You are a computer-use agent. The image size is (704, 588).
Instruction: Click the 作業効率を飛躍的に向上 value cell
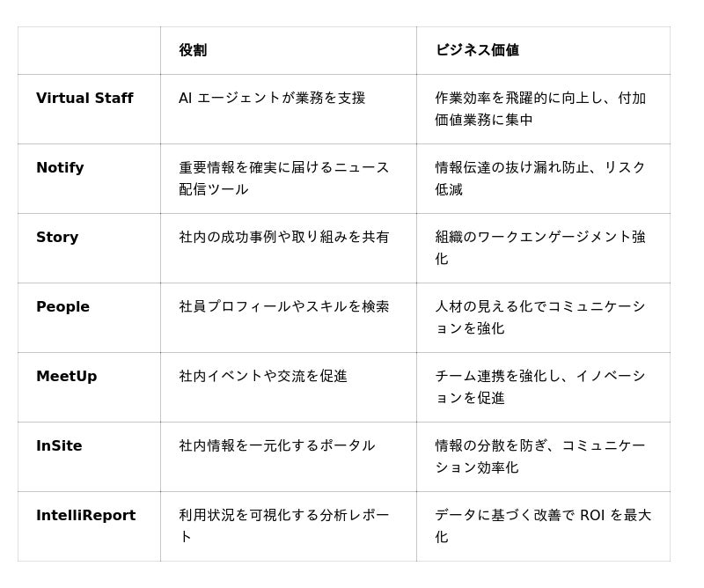[540, 108]
